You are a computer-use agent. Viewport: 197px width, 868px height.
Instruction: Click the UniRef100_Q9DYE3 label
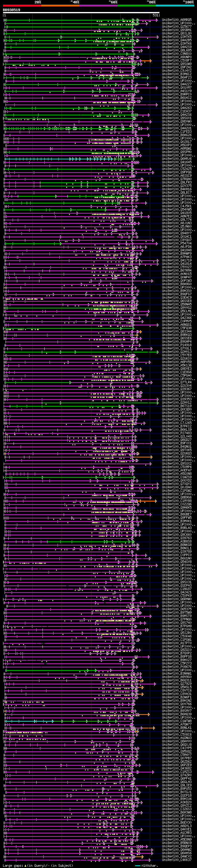(x=177, y=369)
